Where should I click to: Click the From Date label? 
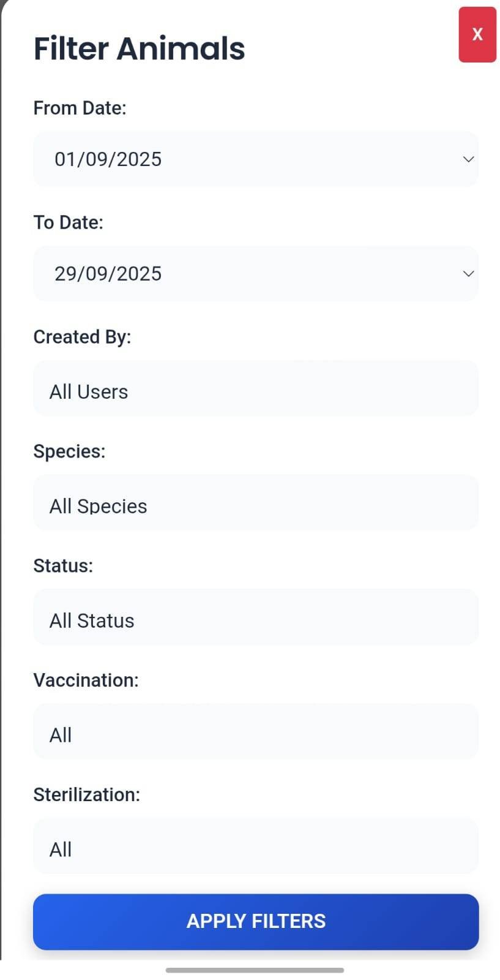tap(80, 107)
